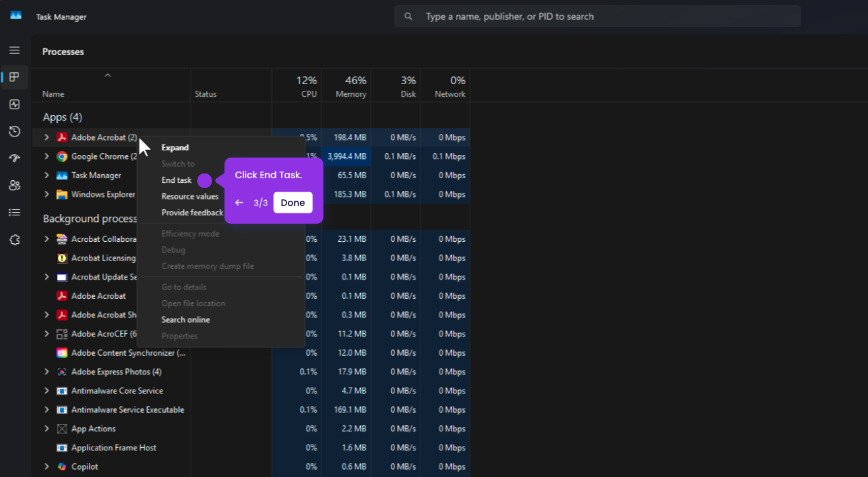Open the Startup apps sidebar icon
Image resolution: width=868 pixels, height=477 pixels.
pos(15,158)
